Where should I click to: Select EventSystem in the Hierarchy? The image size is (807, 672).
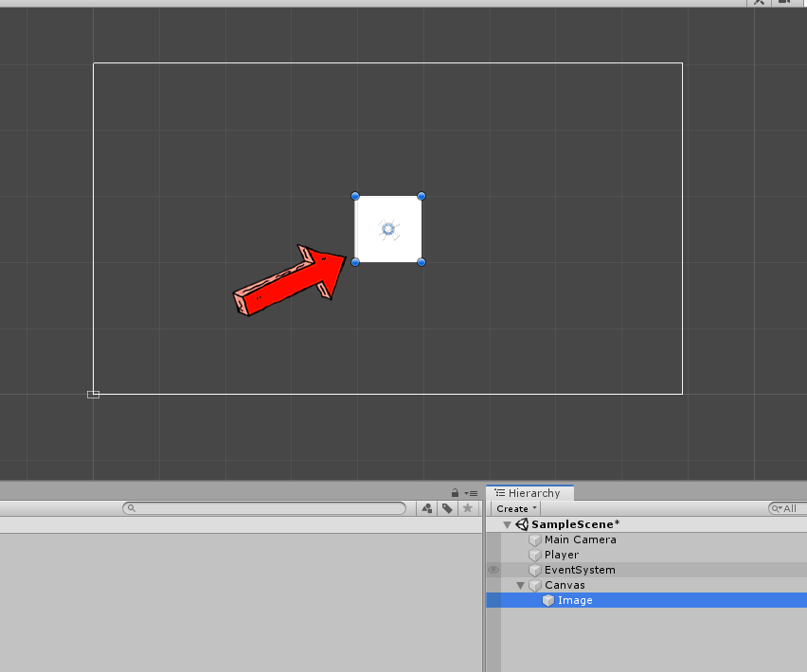click(579, 570)
